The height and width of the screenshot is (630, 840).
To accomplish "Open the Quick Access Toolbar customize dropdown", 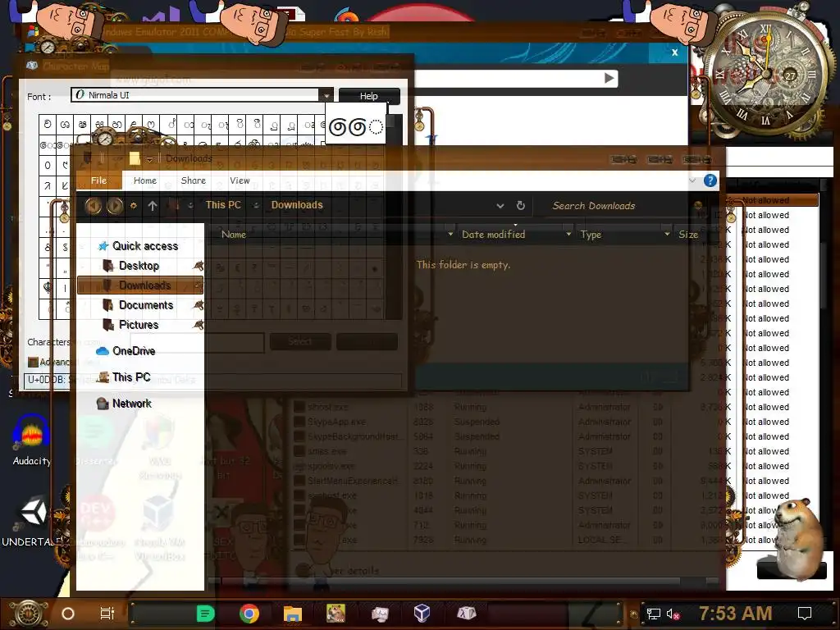I will 150,159.
